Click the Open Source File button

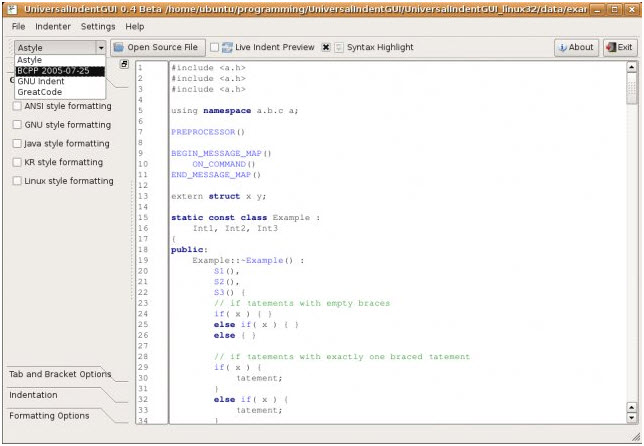[158, 48]
